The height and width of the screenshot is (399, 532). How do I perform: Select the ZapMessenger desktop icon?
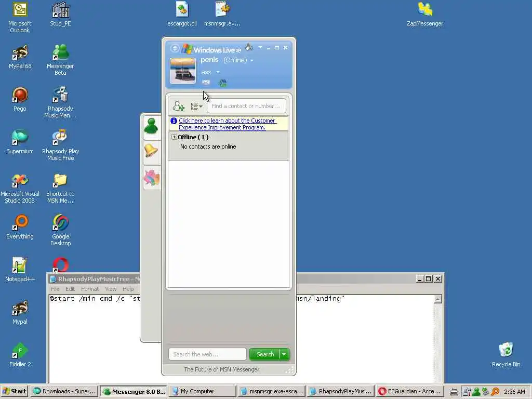(x=425, y=14)
